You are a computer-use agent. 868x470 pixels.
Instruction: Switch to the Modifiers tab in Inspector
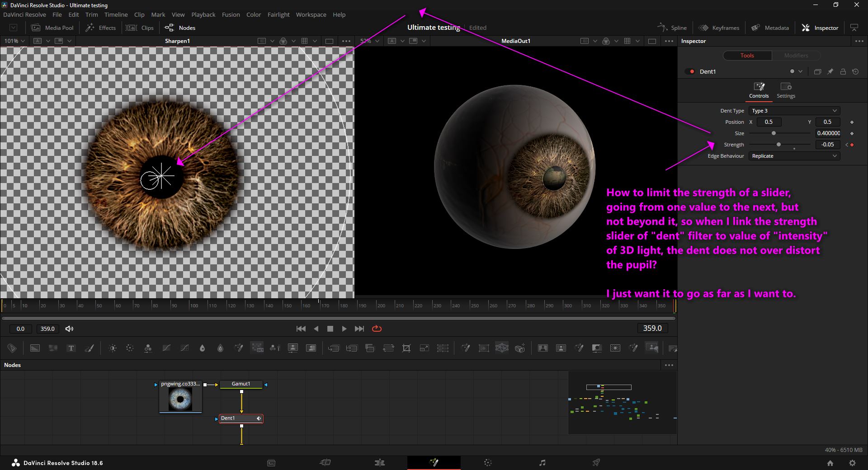click(796, 55)
